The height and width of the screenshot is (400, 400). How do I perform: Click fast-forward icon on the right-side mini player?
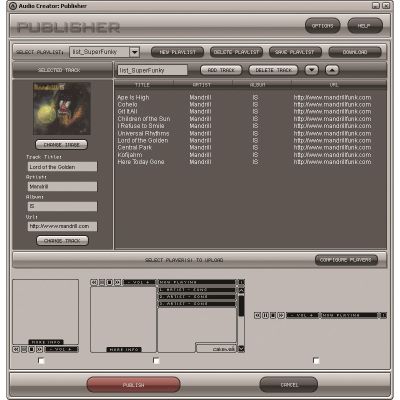pos(281,315)
